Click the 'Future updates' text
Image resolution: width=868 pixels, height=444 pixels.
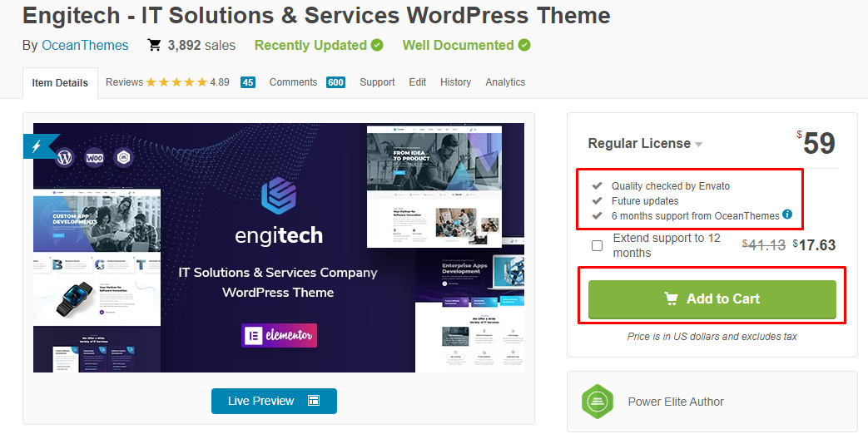(x=645, y=200)
